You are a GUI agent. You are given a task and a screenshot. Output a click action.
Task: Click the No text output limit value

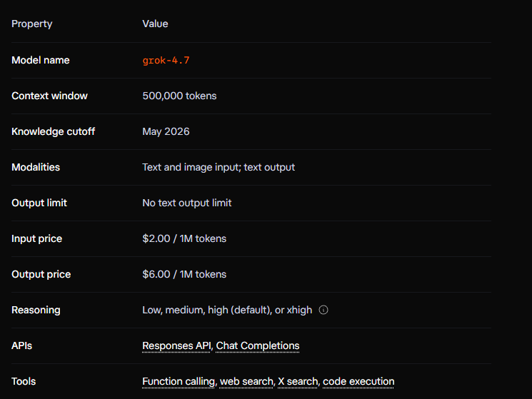tap(187, 203)
